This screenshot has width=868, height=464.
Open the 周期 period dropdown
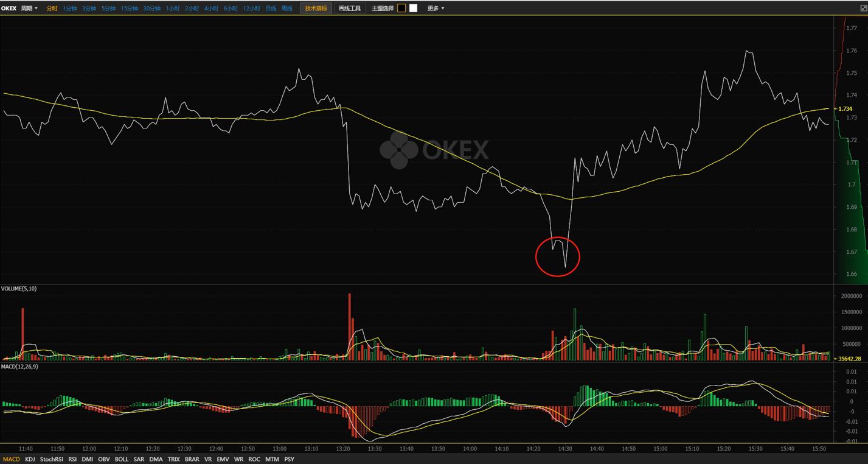click(x=29, y=9)
